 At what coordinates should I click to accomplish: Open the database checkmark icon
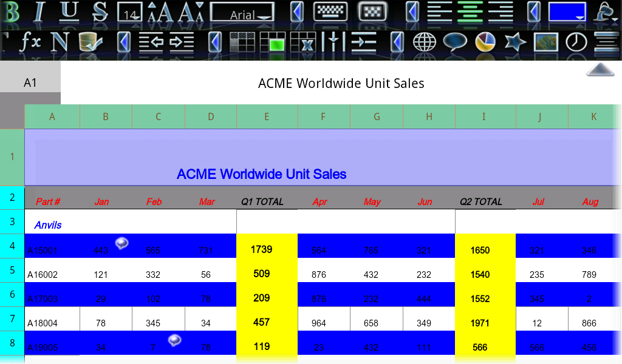point(91,42)
